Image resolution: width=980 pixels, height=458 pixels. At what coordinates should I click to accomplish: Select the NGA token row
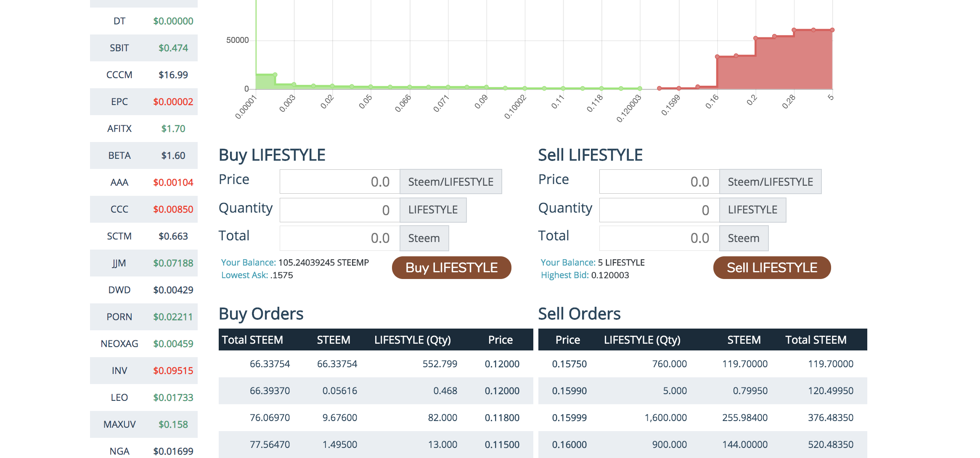tap(144, 448)
